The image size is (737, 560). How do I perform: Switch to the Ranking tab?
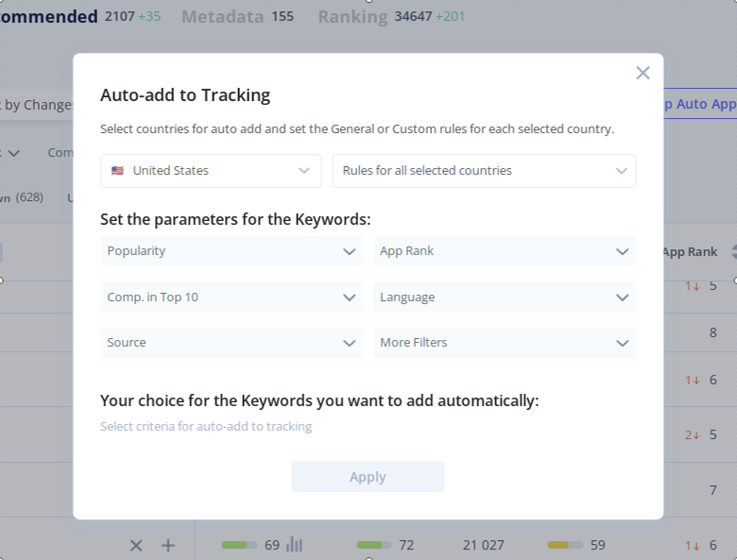(352, 16)
